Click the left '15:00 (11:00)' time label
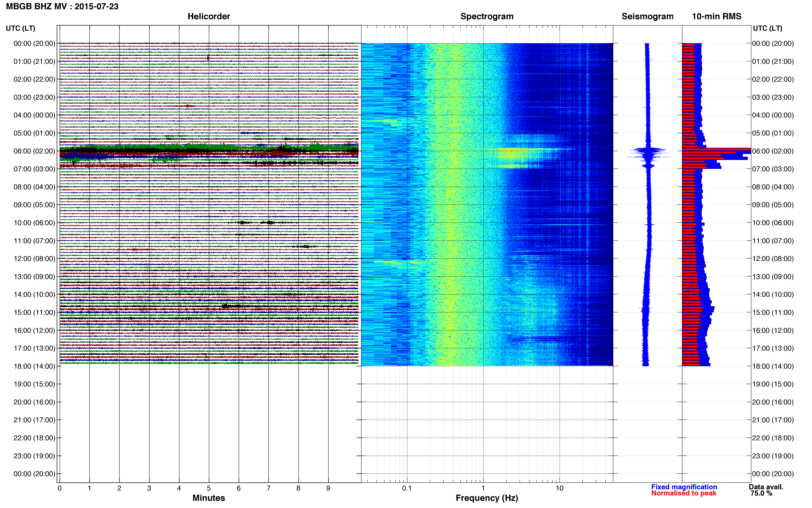 34,312
